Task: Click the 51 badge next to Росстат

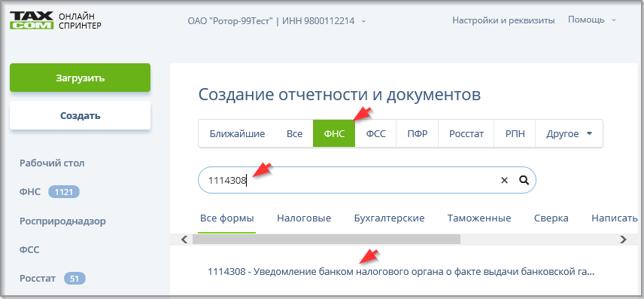Action: tap(74, 279)
